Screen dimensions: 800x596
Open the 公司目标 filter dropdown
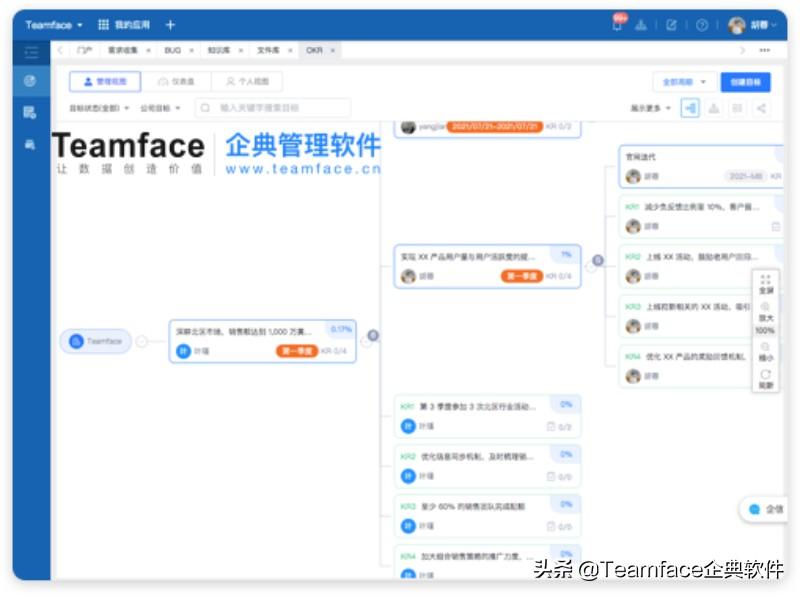pos(160,108)
